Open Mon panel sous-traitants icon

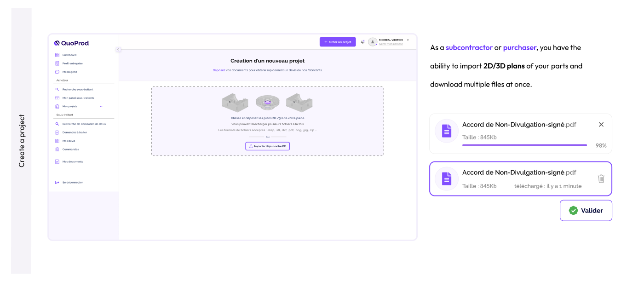click(x=57, y=98)
